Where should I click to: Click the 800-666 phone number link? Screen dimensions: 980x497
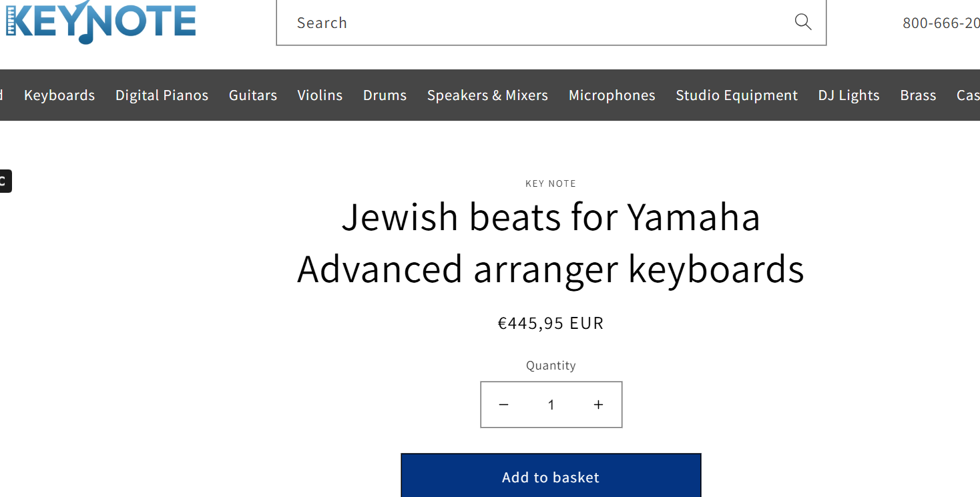[941, 23]
